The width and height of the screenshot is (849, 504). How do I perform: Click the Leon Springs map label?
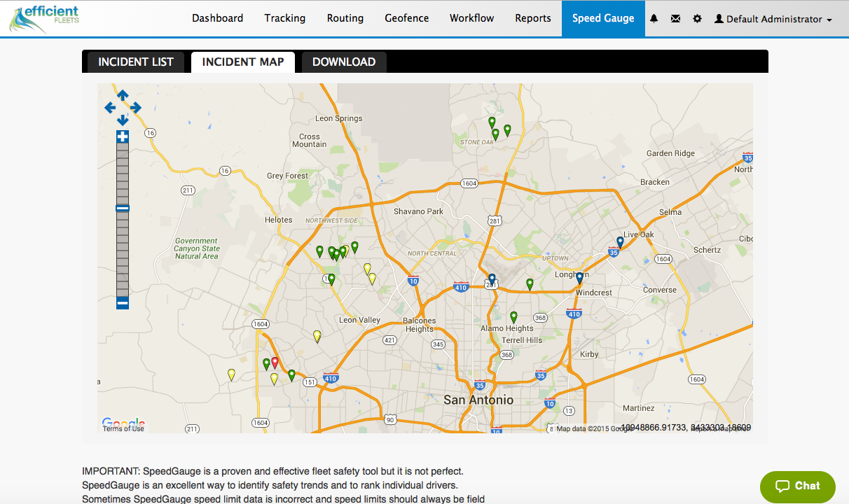[339, 118]
